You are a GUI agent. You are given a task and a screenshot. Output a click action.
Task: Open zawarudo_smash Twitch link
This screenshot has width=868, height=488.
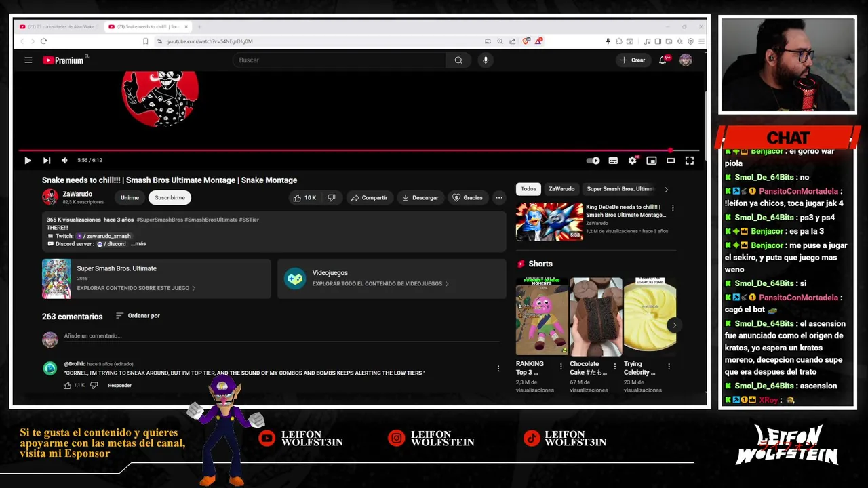pos(105,236)
